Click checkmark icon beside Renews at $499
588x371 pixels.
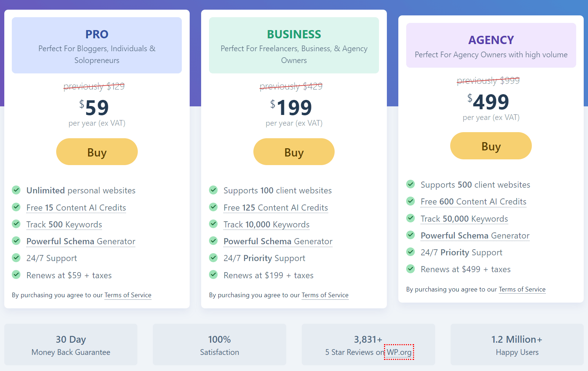(x=410, y=269)
